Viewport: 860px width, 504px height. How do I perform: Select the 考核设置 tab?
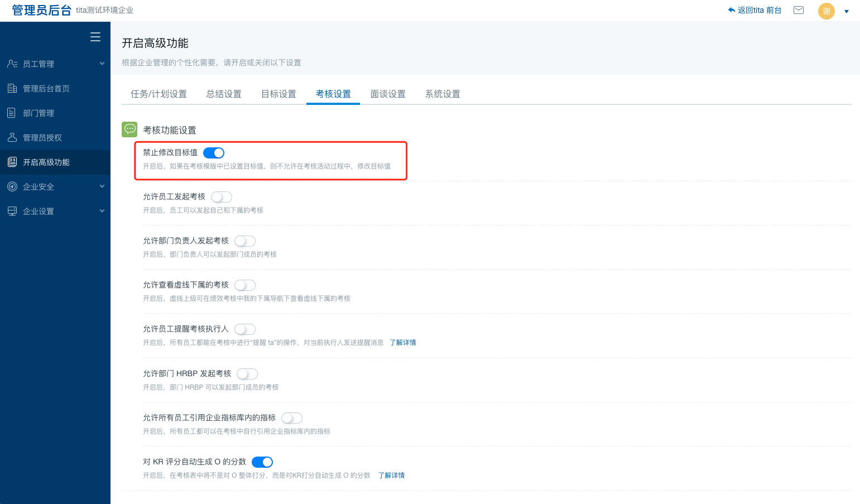pos(333,94)
